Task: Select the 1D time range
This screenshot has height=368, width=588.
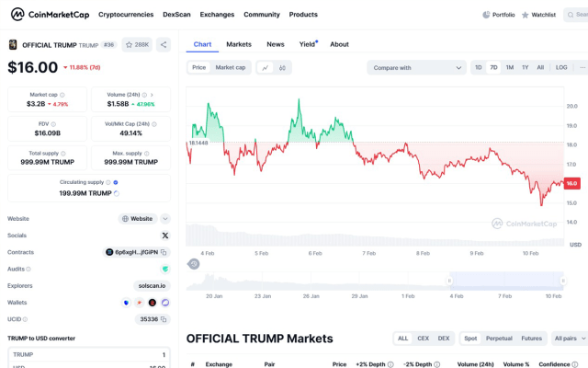Action: click(478, 67)
